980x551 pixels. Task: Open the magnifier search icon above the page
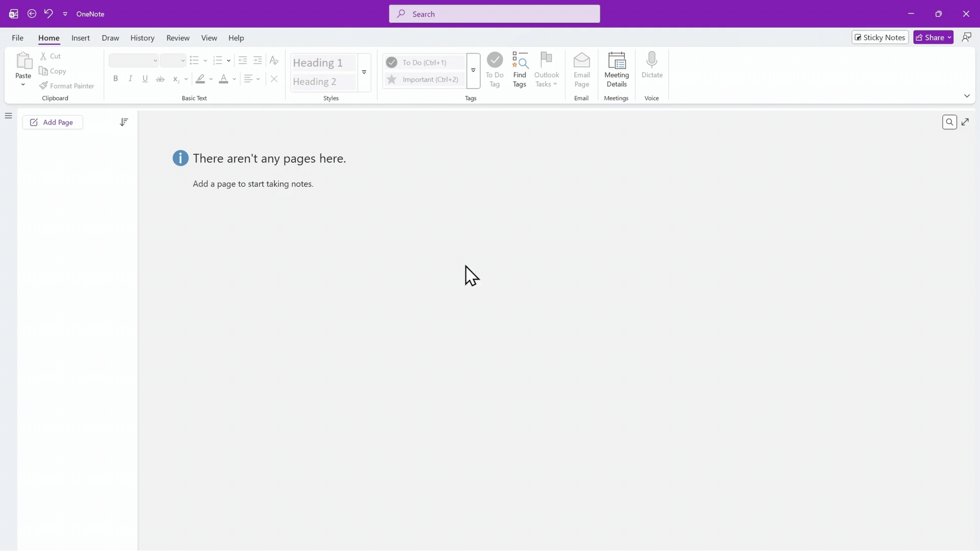(x=949, y=122)
